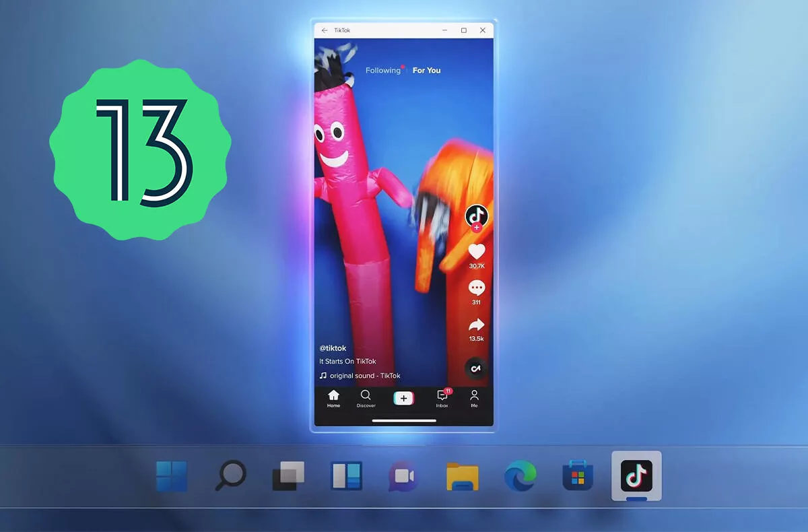Like the video with the heart icon
The height and width of the screenshot is (532, 808).
pos(477,252)
